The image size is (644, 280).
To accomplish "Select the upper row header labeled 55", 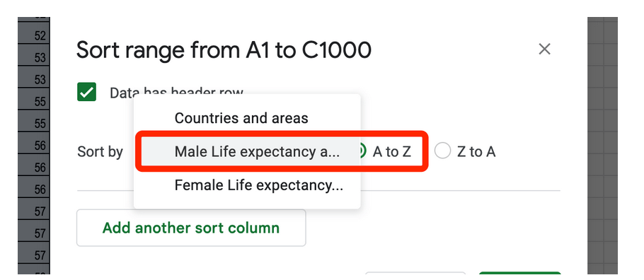I will click(33, 102).
